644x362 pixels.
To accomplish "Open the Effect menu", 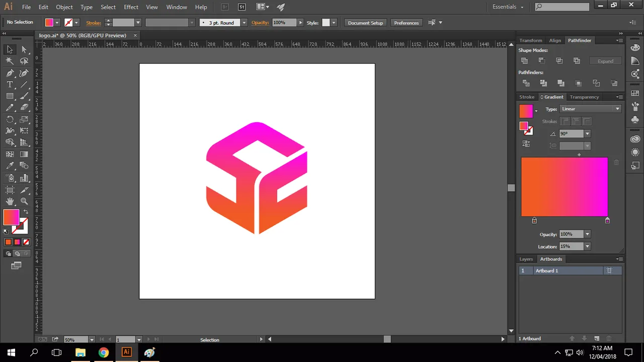I will click(x=131, y=7).
